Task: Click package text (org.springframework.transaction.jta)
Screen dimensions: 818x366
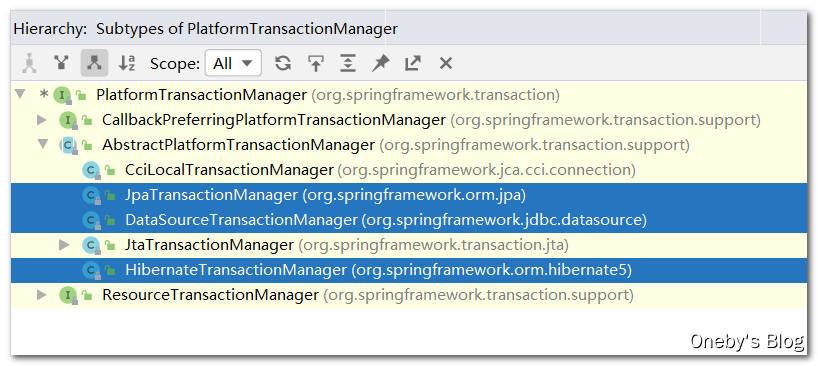Action: pos(434,245)
